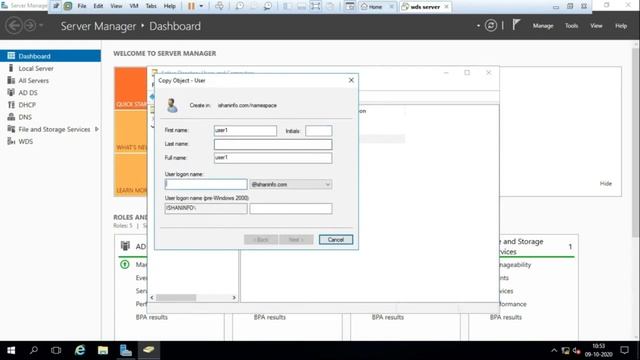
Task: Click the Server Manager forward arrow
Action: point(30,26)
